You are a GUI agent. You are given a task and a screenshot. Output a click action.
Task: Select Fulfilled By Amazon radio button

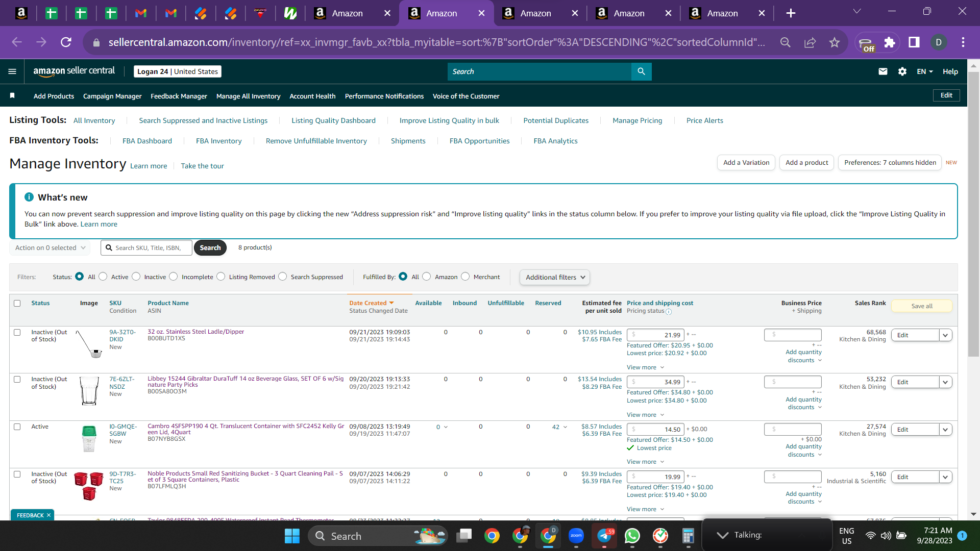pyautogui.click(x=427, y=277)
